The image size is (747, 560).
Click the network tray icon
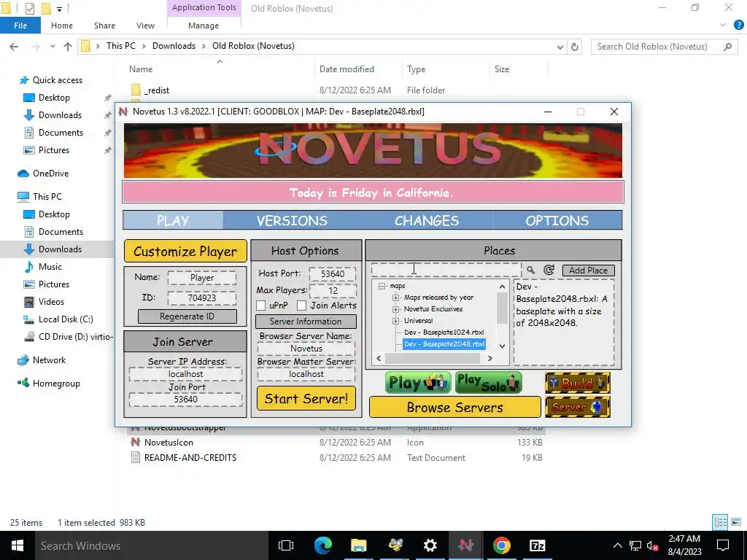(635, 545)
